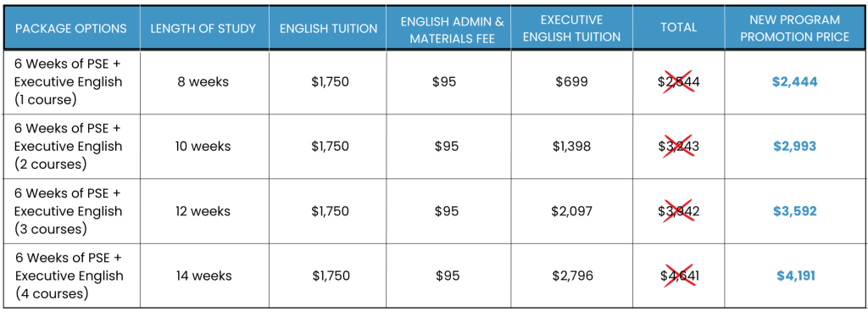Click the crossed-out $3,942 total
Image resolution: width=868 pixels, height=312 pixels.
coord(678,211)
